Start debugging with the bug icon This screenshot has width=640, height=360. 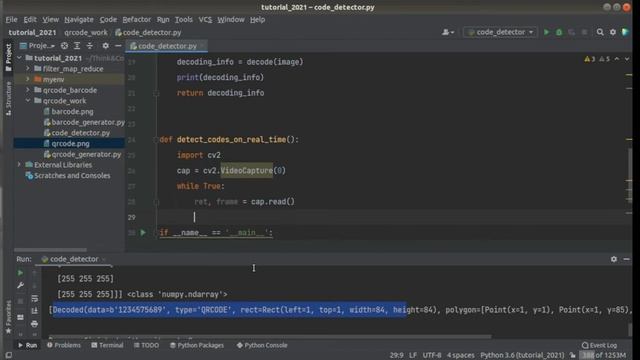coord(559,32)
